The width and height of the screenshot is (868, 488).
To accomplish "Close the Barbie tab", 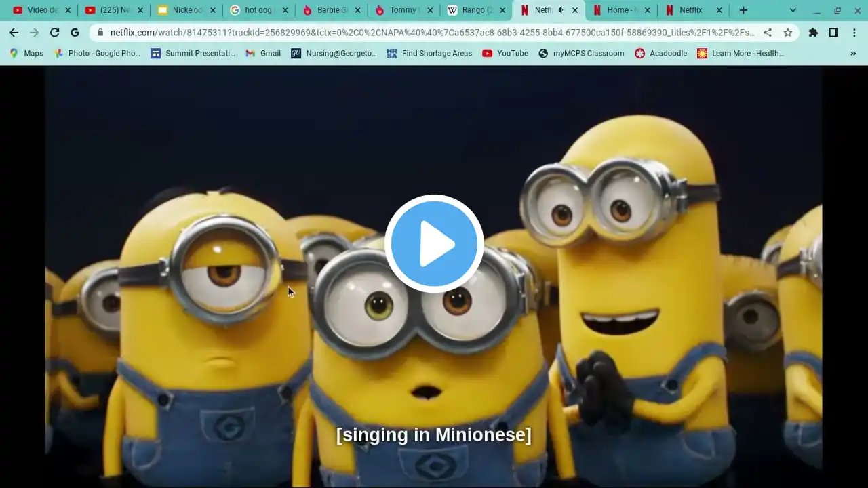I will pyautogui.click(x=357, y=10).
